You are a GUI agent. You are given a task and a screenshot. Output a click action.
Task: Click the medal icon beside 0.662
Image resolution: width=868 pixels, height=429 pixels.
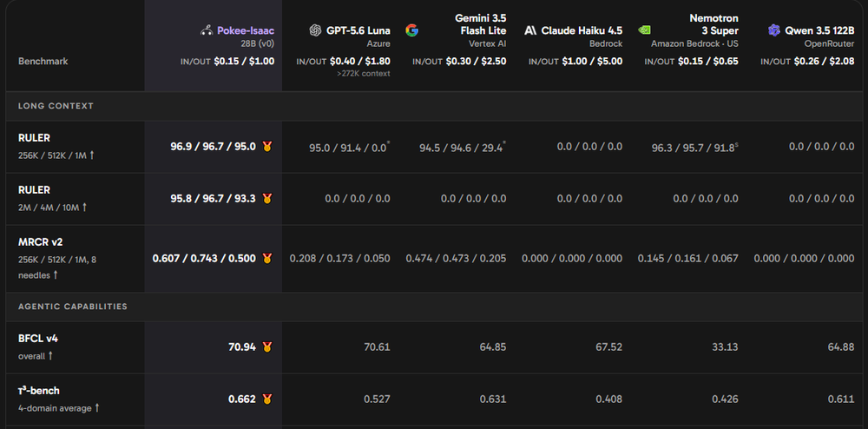(x=267, y=399)
